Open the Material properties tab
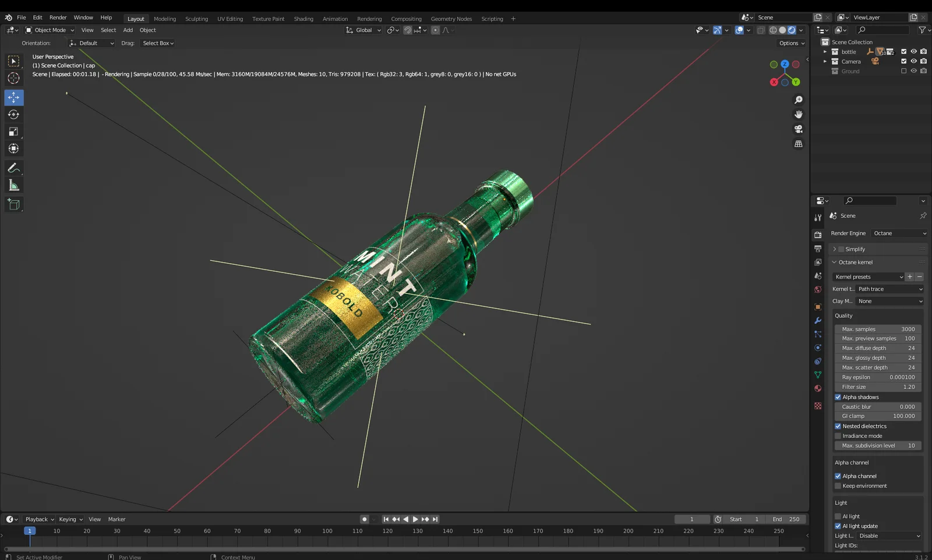 click(x=817, y=388)
